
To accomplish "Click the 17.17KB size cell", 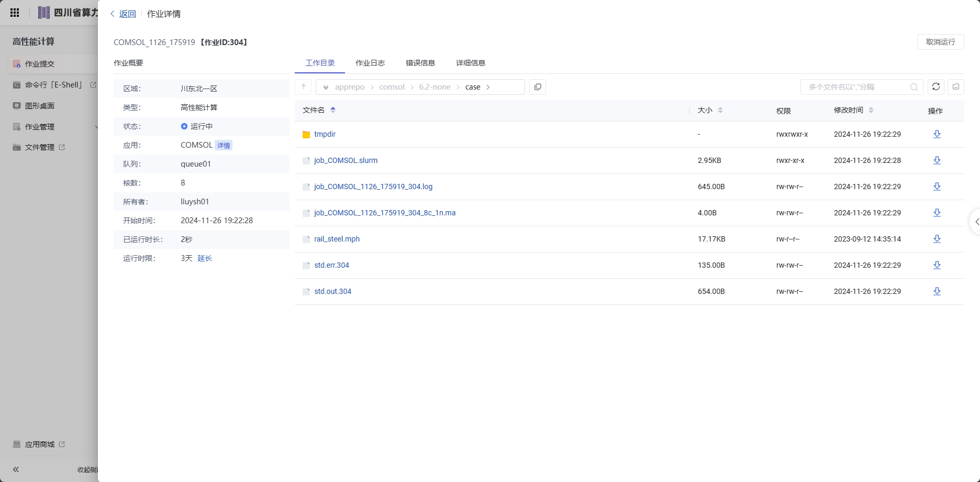I will (711, 239).
